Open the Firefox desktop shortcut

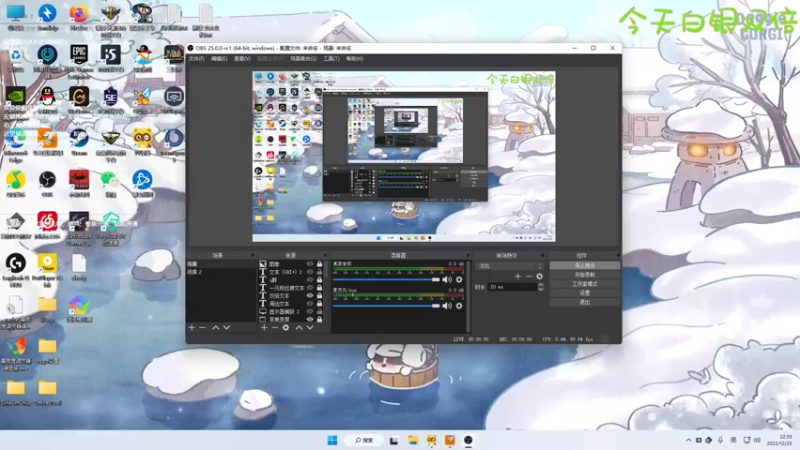tap(79, 13)
